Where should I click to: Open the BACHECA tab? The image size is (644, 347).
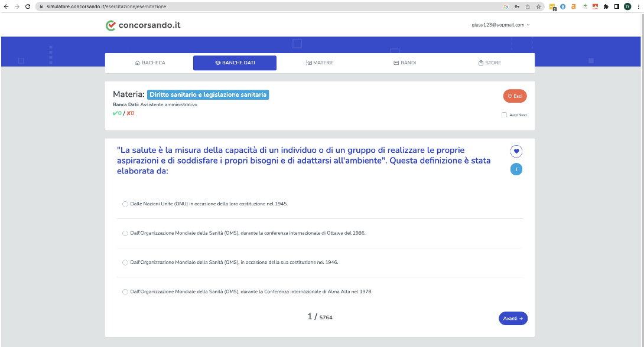150,63
